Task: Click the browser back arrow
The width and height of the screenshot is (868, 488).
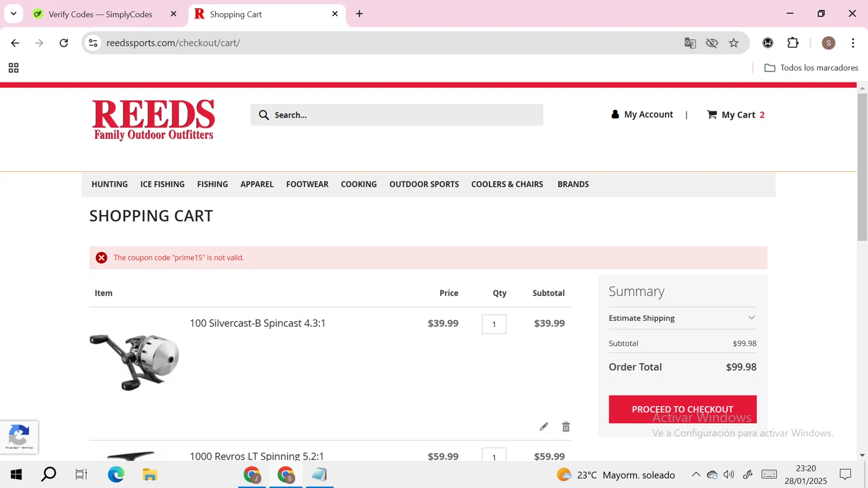Action: click(x=15, y=43)
